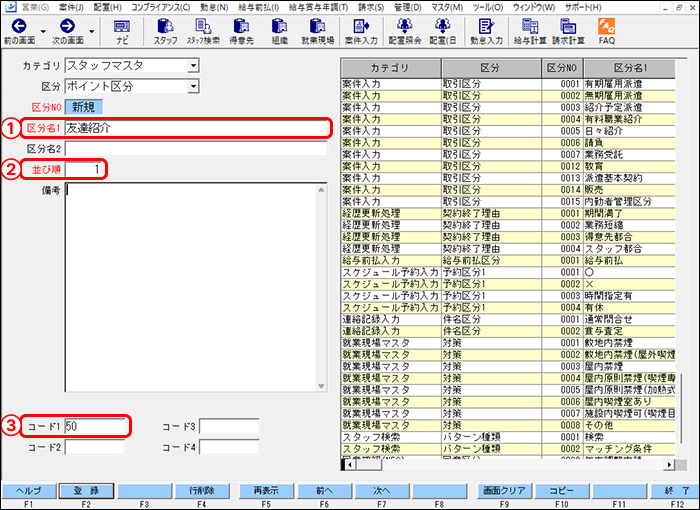Expand the 前の画面 history dropdown arrow
Screen dimensions: 700x510
(43, 31)
